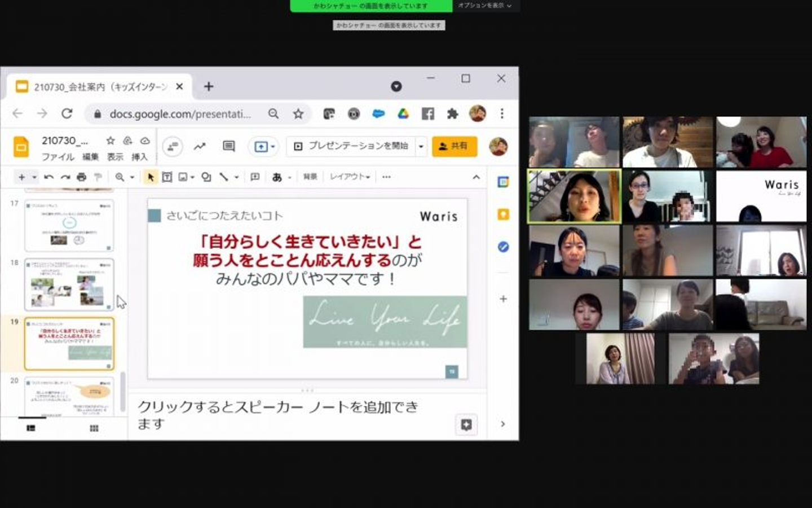Open Chrome's three-dot menu
Screen dimensions: 812x508
click(502, 113)
